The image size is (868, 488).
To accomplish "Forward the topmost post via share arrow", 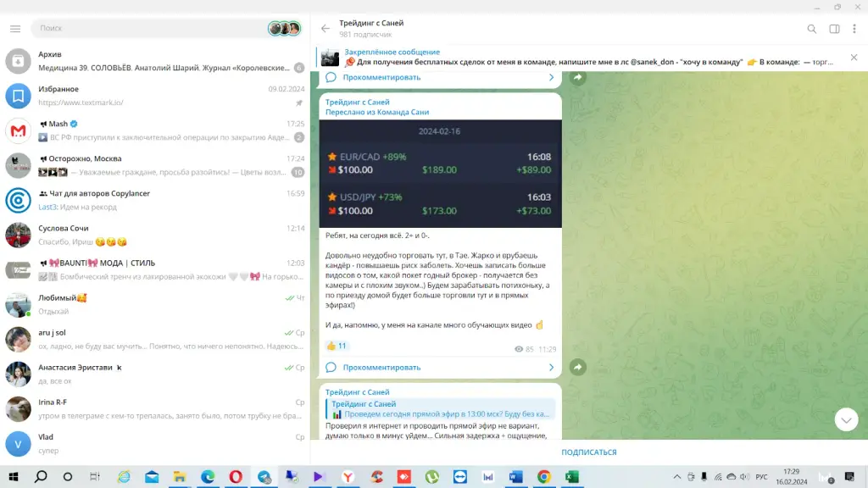I will pyautogui.click(x=578, y=77).
